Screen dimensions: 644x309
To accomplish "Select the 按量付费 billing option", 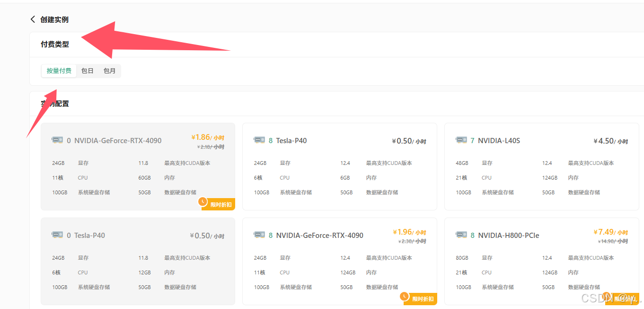I will pos(59,70).
